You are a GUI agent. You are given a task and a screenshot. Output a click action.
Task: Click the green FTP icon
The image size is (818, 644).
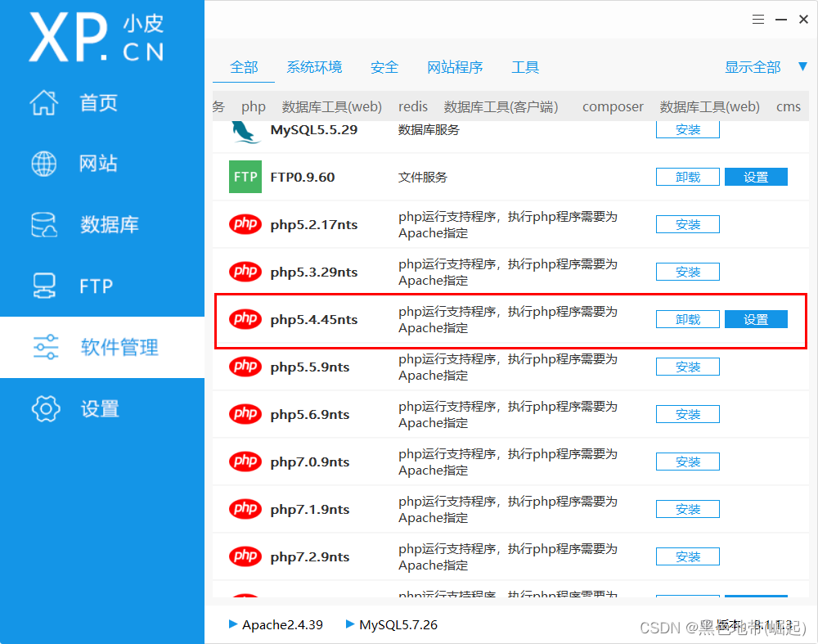coord(245,177)
